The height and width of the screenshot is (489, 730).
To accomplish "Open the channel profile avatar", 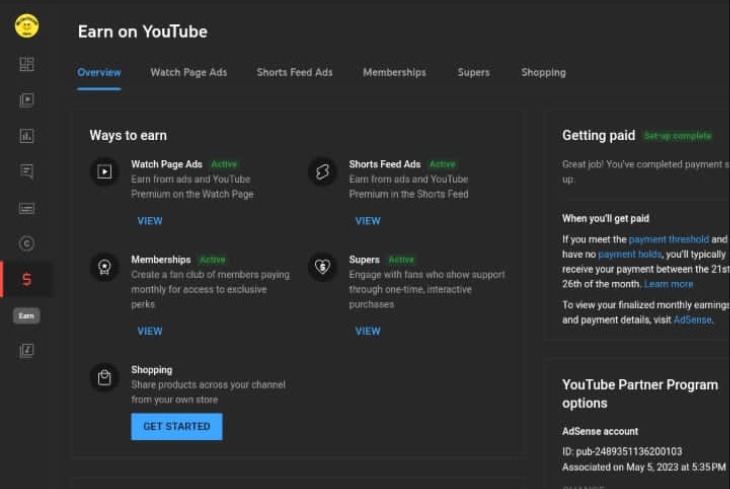I will [27, 26].
